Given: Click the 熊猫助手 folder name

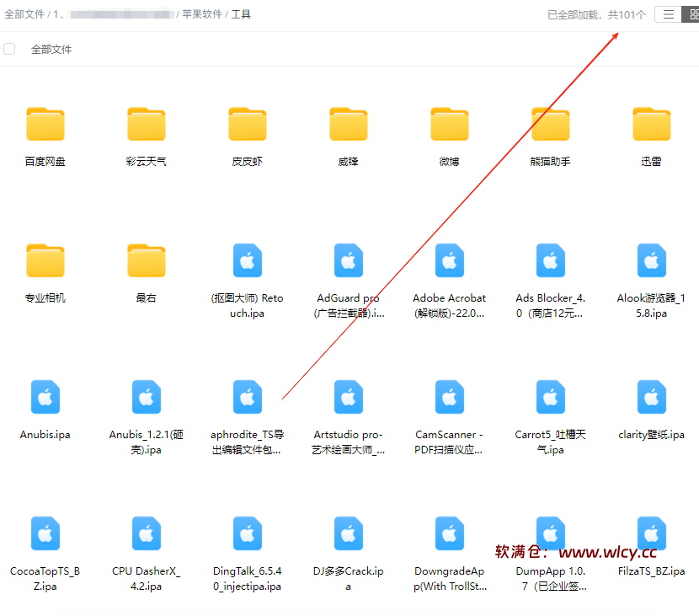Looking at the screenshot, I should [x=551, y=162].
